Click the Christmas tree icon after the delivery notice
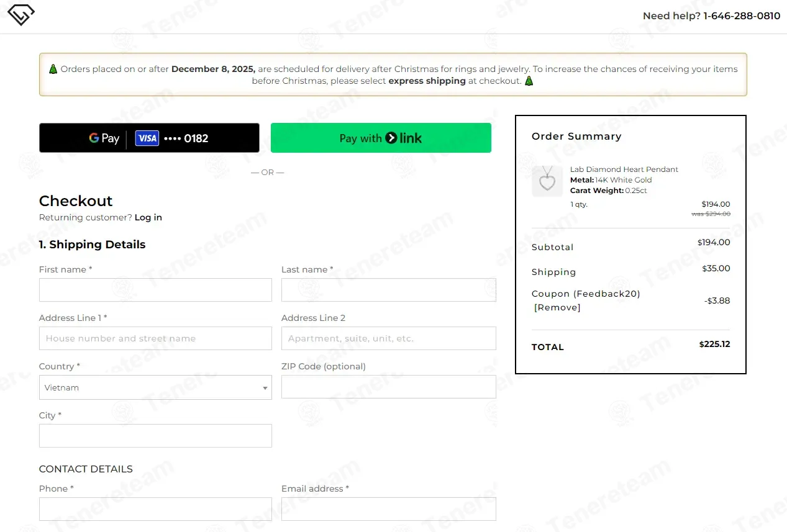 (529, 81)
